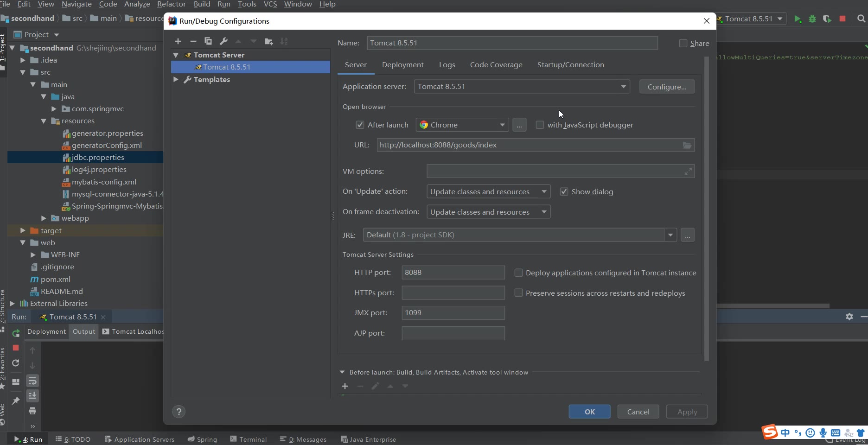Debug Tomcat with bug icon
This screenshot has width=868, height=445.
812,19
